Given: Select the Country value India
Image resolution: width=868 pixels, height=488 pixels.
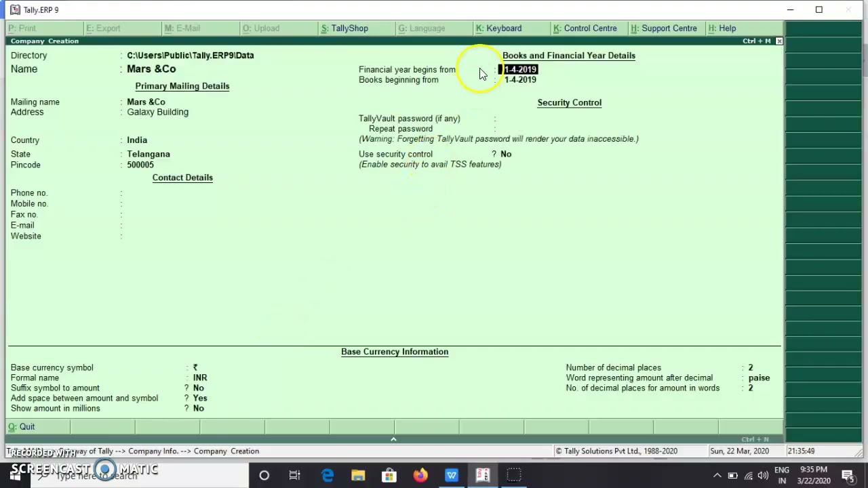Looking at the screenshot, I should (137, 140).
